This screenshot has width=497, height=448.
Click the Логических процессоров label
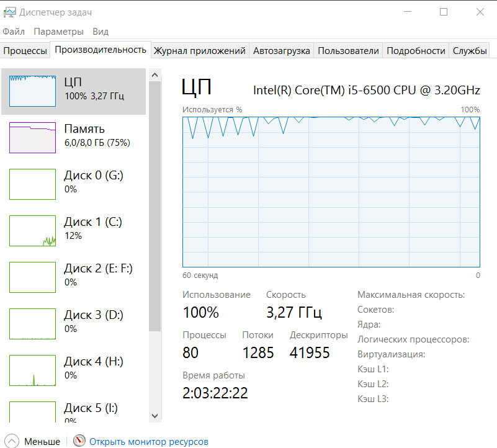click(x=413, y=339)
